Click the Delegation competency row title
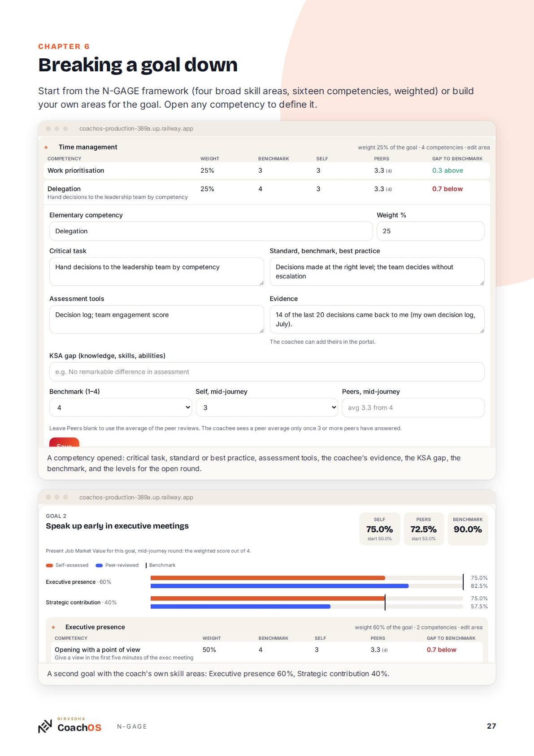The height and width of the screenshot is (756, 534). click(x=64, y=189)
